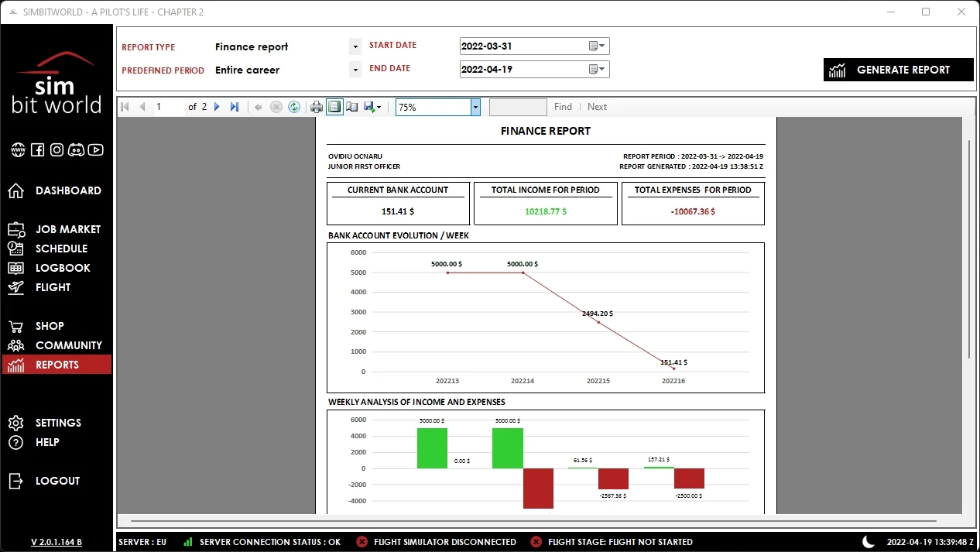980x552 pixels.
Task: Open the Facebook social icon
Action: point(37,150)
